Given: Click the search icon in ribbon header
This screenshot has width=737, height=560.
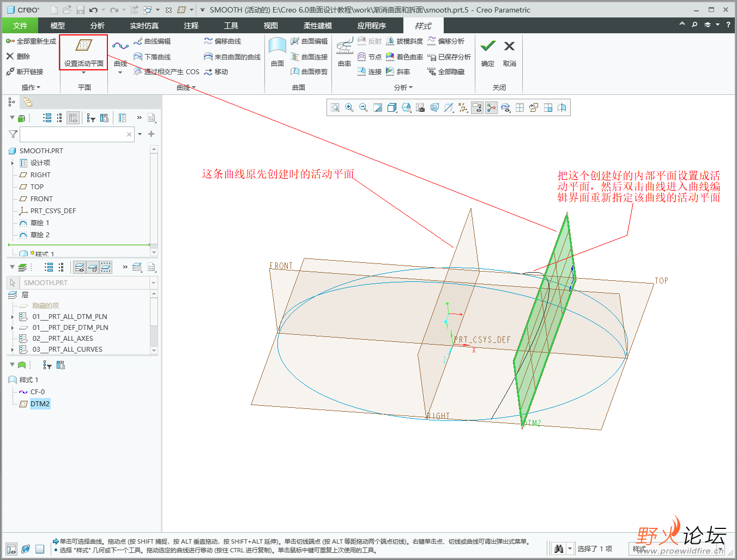Looking at the screenshot, I should [694, 25].
